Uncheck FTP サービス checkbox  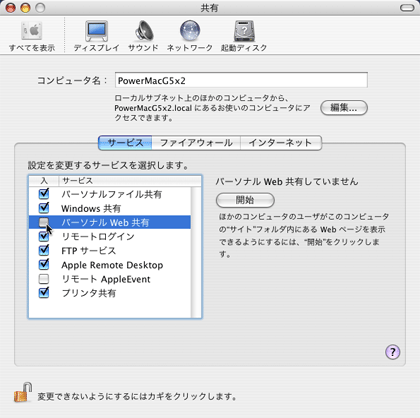pyautogui.click(x=44, y=250)
